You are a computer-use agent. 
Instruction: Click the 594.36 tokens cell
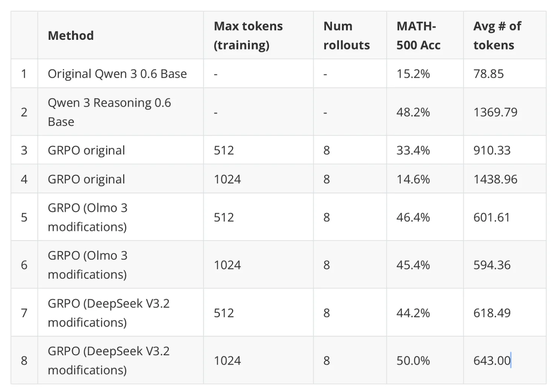click(x=492, y=265)
